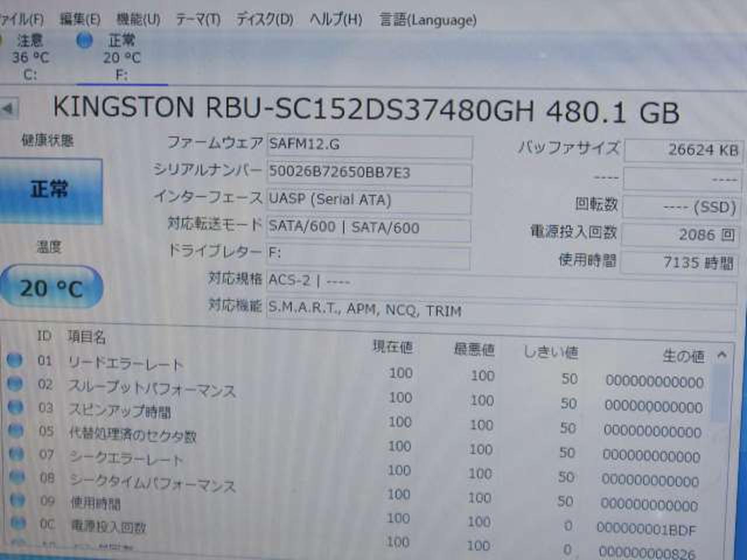
Task: Select the F: drive status icon
Action: pyautogui.click(x=85, y=41)
